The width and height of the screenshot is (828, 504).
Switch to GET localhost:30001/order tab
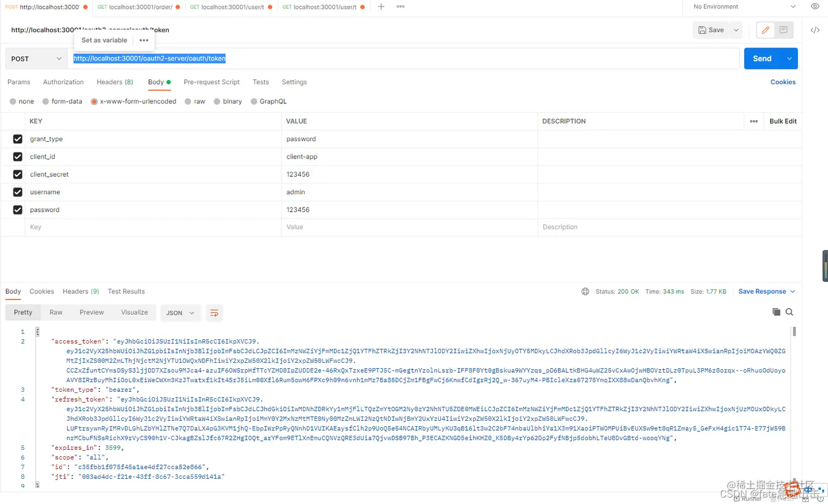(x=139, y=7)
